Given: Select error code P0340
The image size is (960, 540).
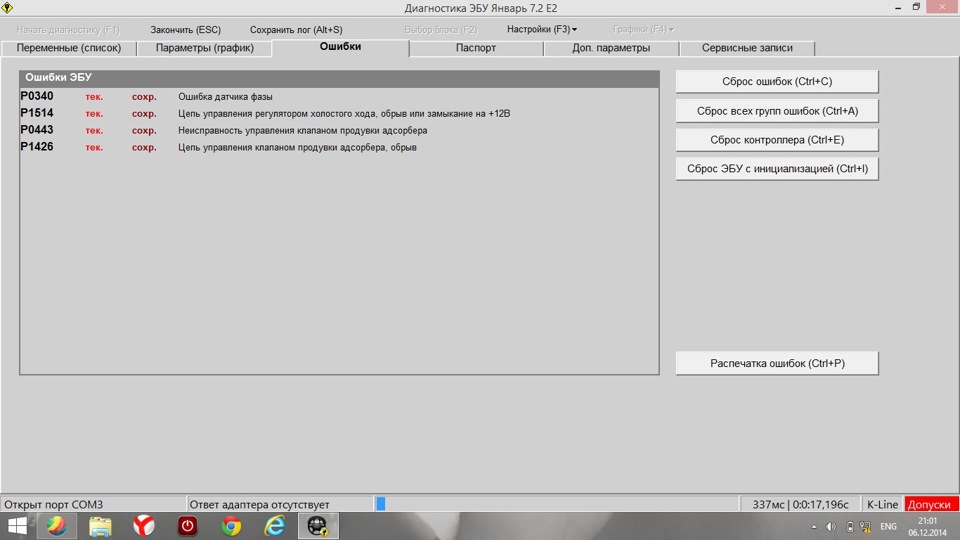Looking at the screenshot, I should (x=37, y=96).
